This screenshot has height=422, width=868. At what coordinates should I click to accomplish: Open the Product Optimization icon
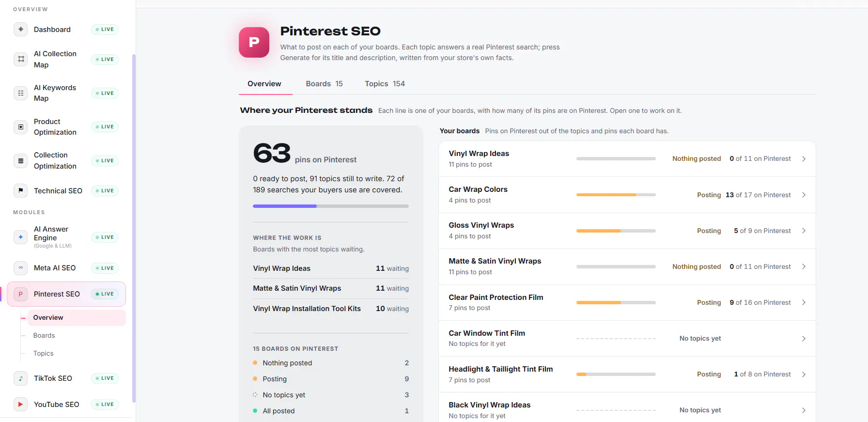[x=20, y=127]
